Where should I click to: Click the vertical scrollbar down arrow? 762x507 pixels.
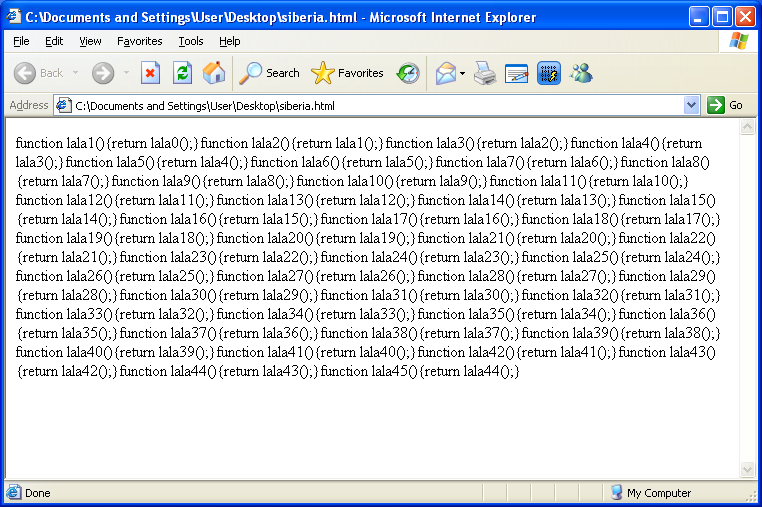pyautogui.click(x=746, y=470)
